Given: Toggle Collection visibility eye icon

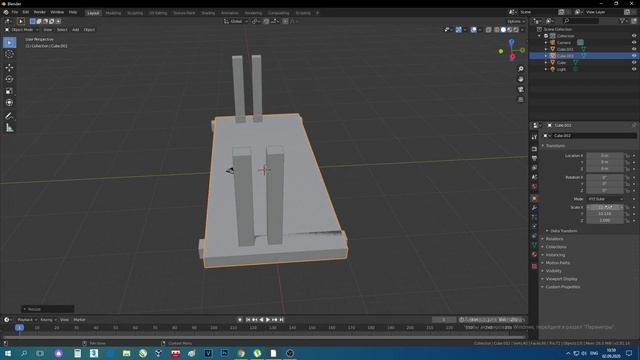Looking at the screenshot, I should 634,36.
